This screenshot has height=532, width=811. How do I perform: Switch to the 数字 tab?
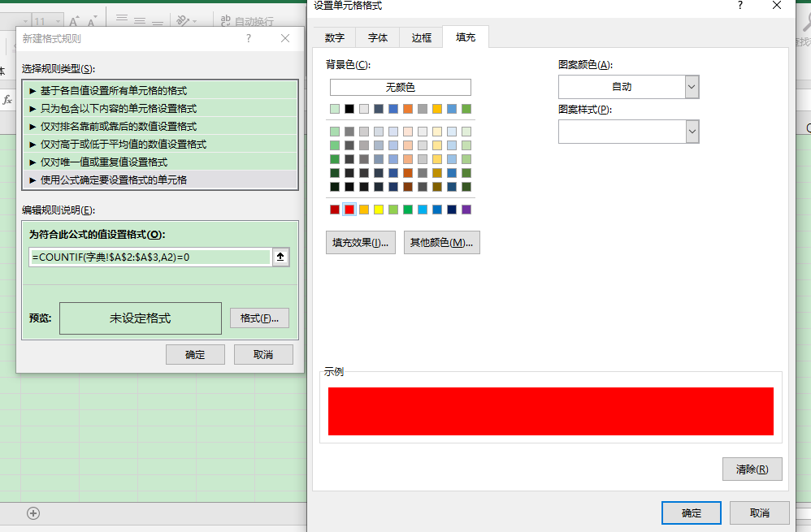335,37
